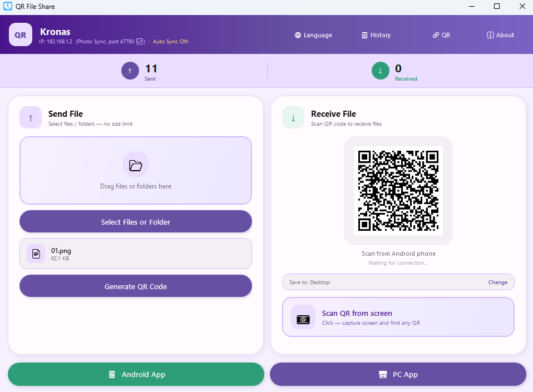This screenshot has height=392, width=533.
Task: Click the sent count 11
Action: (151, 68)
